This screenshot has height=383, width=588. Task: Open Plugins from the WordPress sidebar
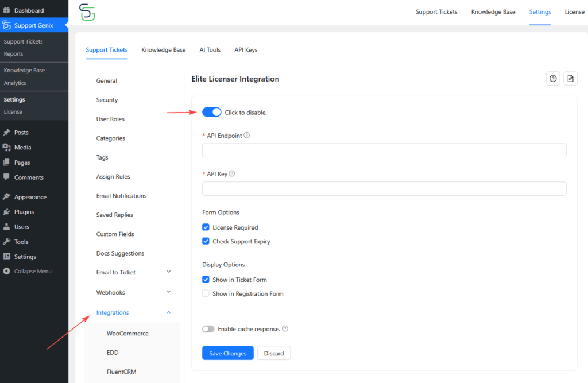coord(24,212)
